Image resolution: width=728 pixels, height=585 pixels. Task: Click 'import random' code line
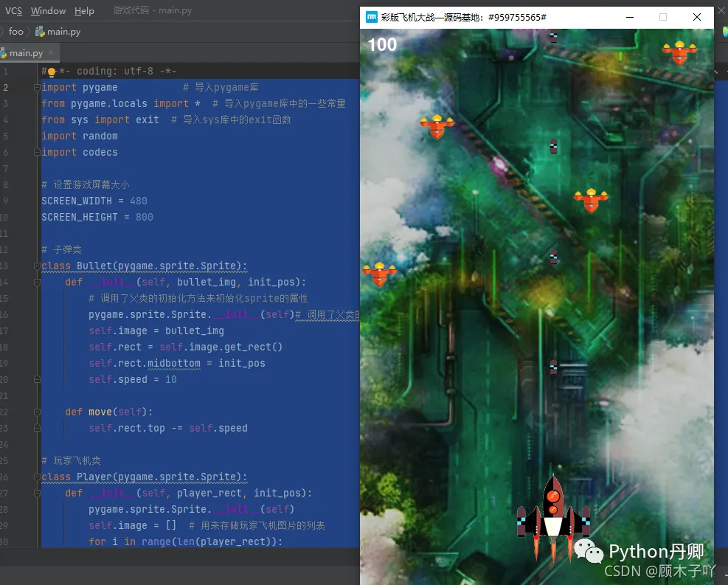80,136
